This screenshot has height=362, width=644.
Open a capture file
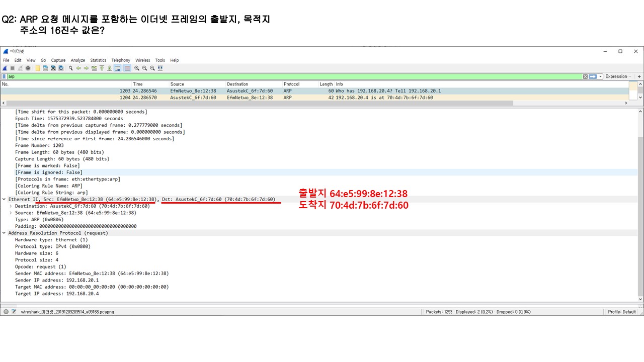tap(38, 68)
